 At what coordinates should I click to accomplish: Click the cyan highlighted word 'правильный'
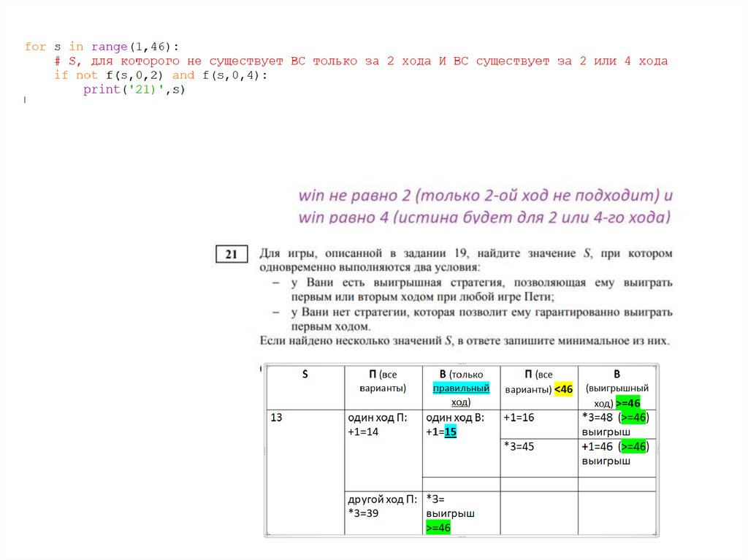[x=462, y=388]
